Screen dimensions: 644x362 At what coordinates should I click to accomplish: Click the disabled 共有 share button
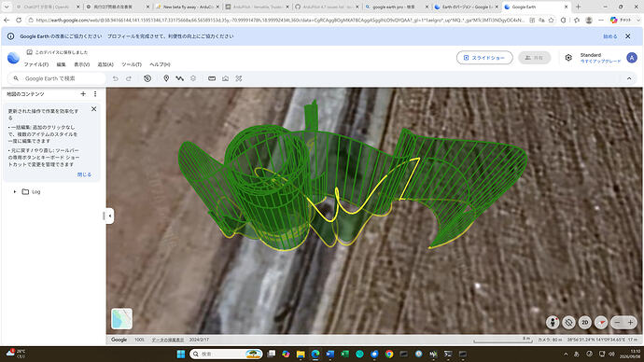click(x=535, y=58)
